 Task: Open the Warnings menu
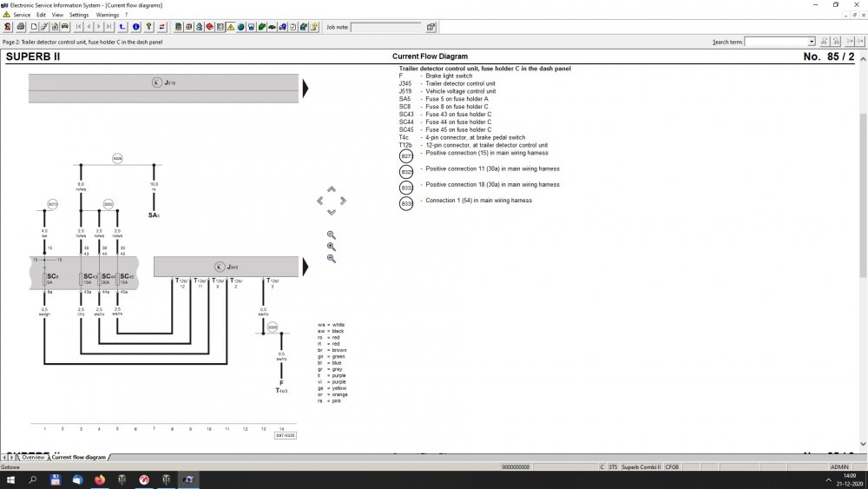pyautogui.click(x=108, y=15)
